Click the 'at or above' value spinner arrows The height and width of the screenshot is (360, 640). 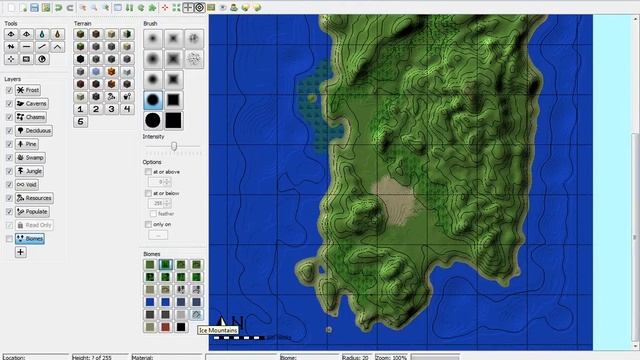pyautogui.click(x=167, y=182)
